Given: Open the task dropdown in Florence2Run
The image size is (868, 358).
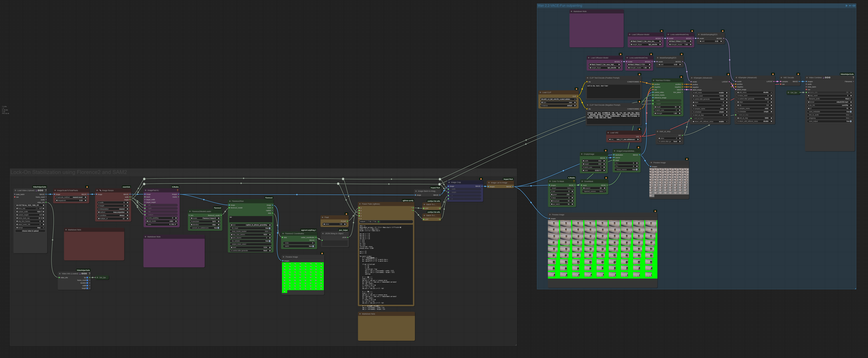Looking at the screenshot, I should [251, 225].
